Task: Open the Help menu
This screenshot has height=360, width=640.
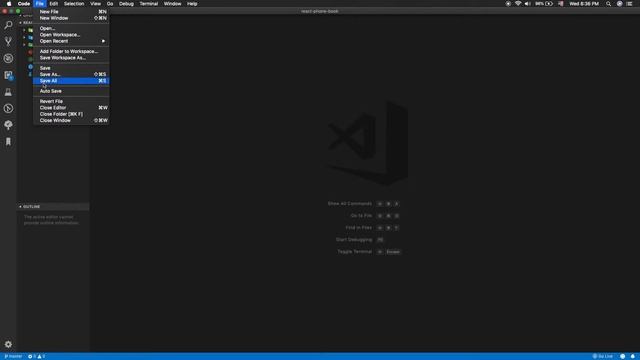Action: (x=192, y=4)
